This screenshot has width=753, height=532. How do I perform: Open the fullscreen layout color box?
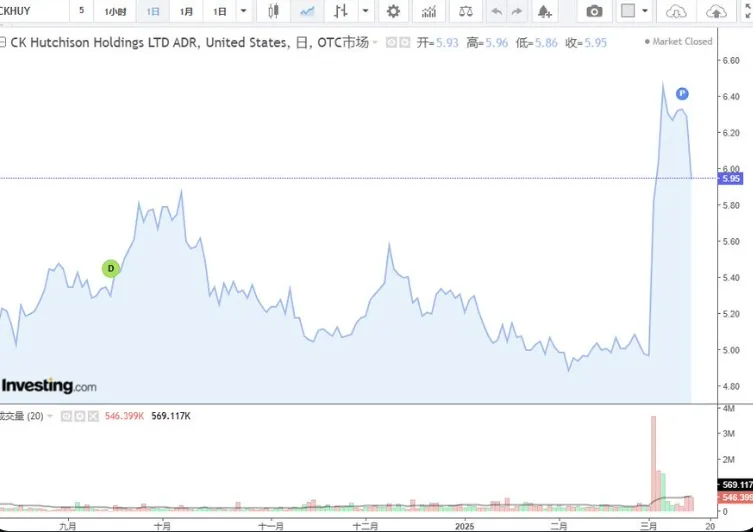coord(628,11)
